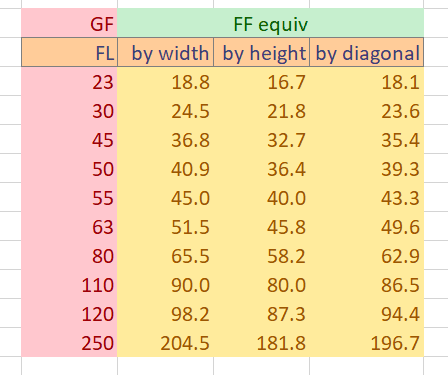Select the focal length 50 cell
Image resolution: width=448 pixels, height=375 pixels.
click(69, 168)
